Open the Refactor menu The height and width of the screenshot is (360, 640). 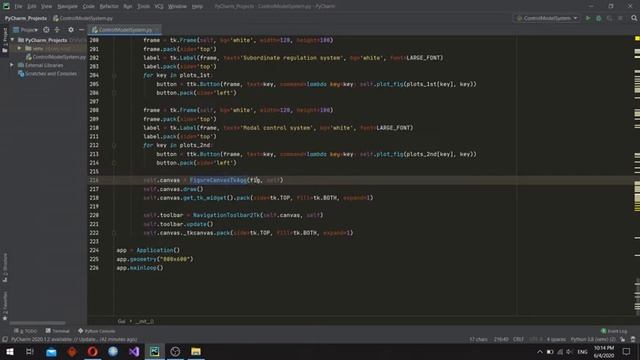coord(109,6)
